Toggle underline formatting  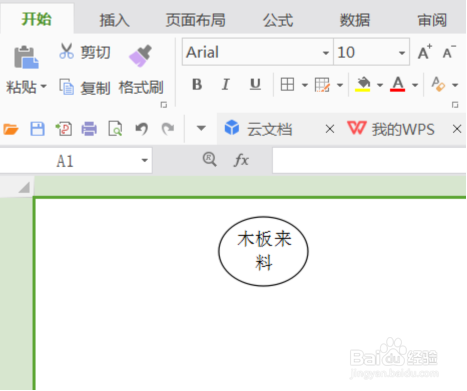click(x=255, y=84)
